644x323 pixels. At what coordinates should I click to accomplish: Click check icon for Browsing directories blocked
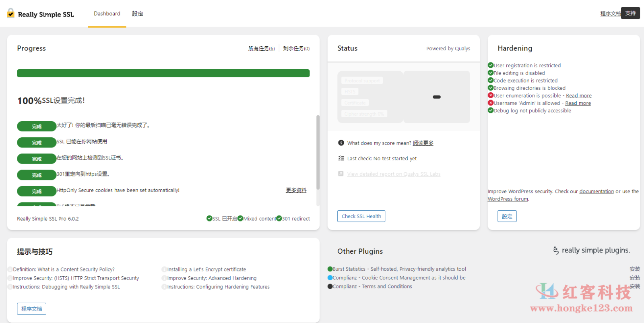[x=491, y=87]
